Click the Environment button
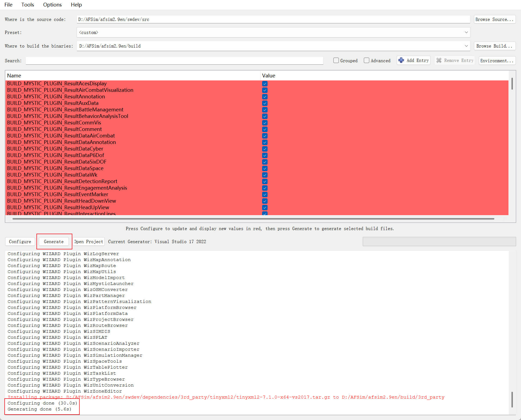This screenshot has width=521, height=420. (x=497, y=61)
